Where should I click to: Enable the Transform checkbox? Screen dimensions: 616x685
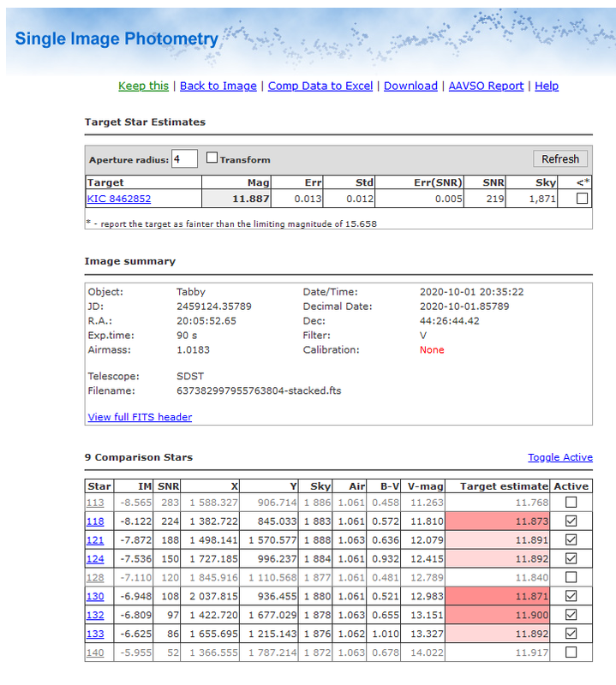pyautogui.click(x=212, y=158)
